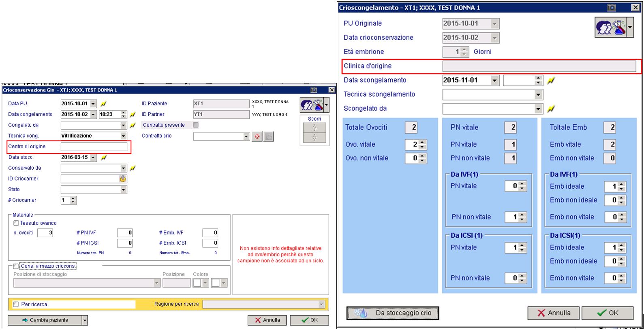Click Annulla in Crioscongelamento window
644x330 pixels.
[x=554, y=313]
